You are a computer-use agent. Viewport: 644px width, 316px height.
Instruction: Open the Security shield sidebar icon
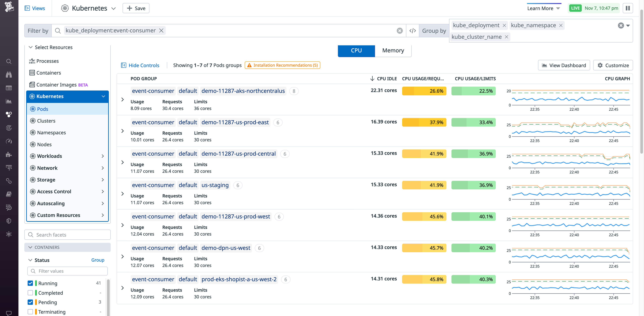[9, 221]
